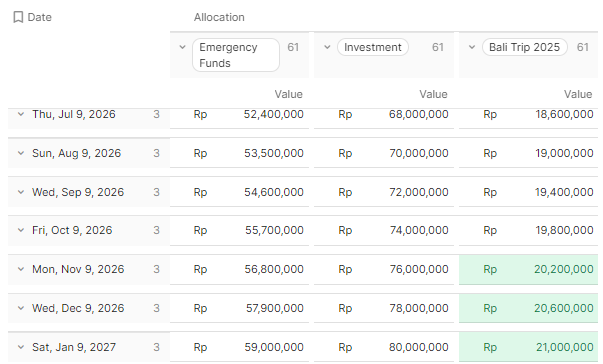Toggle the Wed, Sep 9, 2026 row chevron
This screenshot has width=603, height=364.
coord(21,192)
